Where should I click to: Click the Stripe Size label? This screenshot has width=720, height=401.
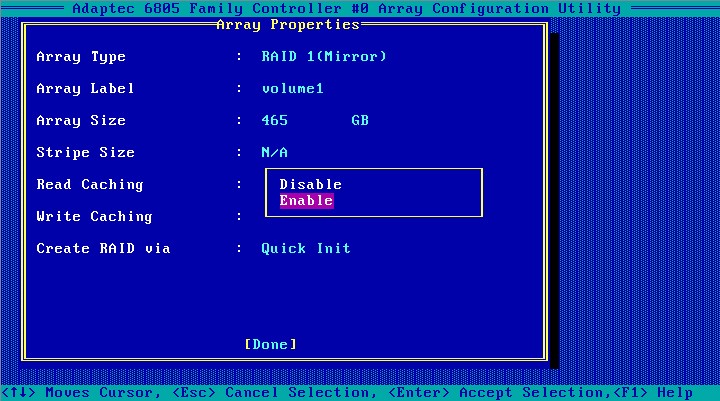pos(85,152)
